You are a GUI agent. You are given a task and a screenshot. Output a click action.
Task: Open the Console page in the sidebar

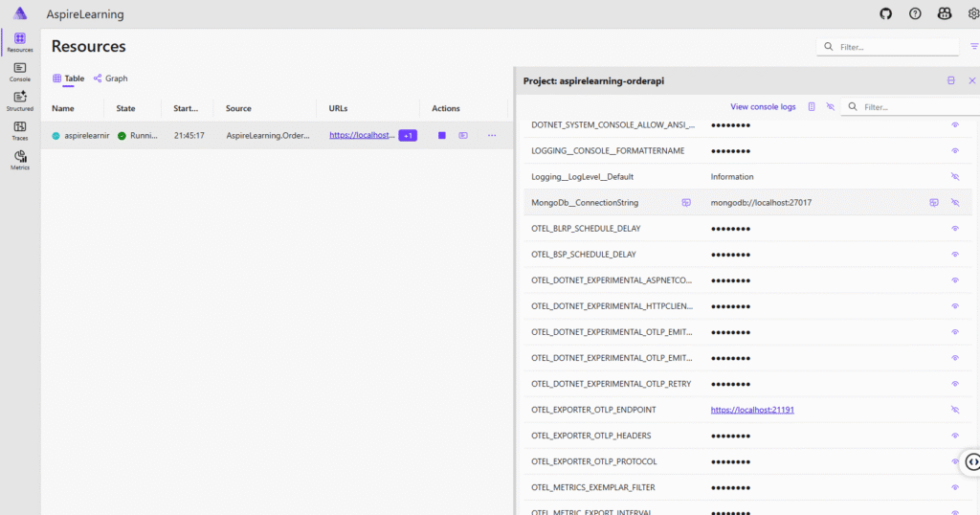point(20,72)
